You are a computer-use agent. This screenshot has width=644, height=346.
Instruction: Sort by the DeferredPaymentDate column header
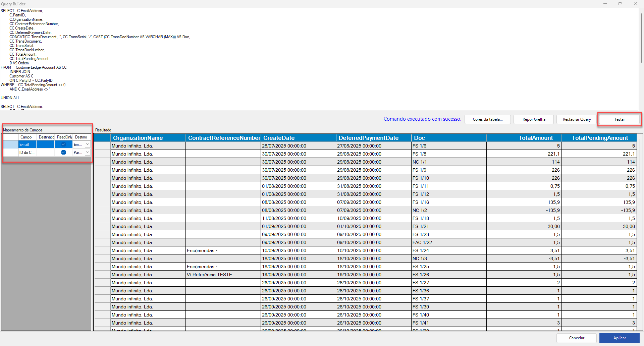374,138
